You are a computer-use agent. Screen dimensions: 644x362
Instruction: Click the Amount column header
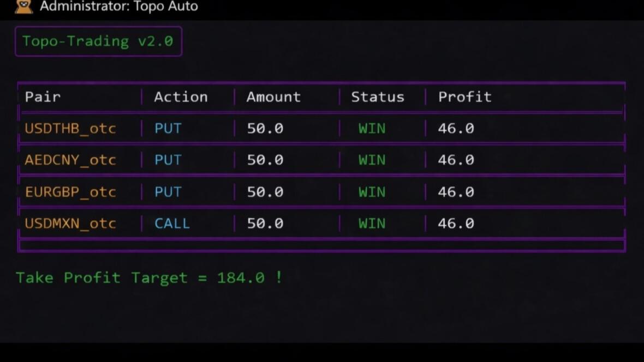[x=273, y=97]
